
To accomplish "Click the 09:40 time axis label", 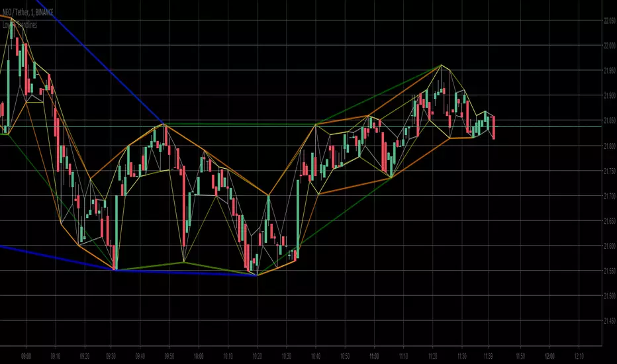I will click(140, 356).
